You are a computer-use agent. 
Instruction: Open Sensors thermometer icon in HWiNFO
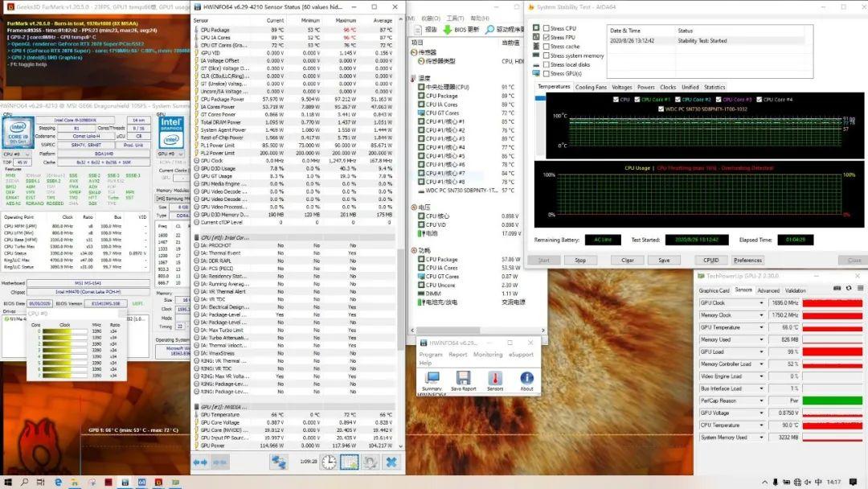pyautogui.click(x=494, y=378)
